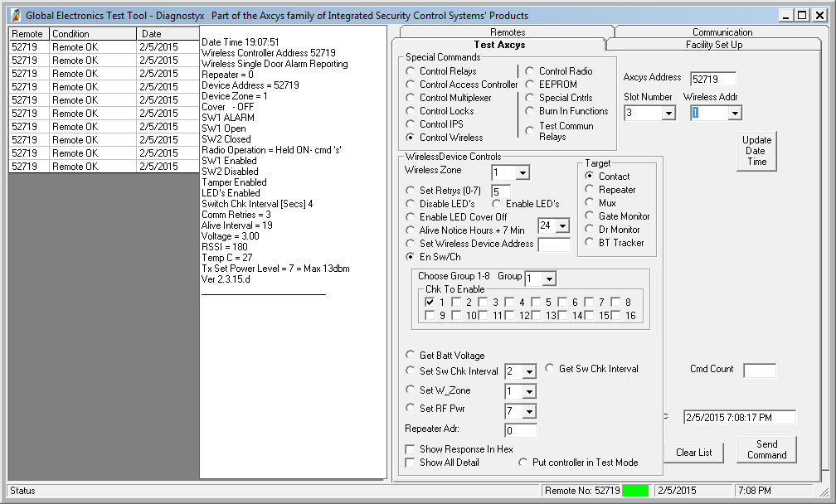This screenshot has height=504, width=836.
Task: Switch to Facility Set Up tab
Action: pos(714,44)
